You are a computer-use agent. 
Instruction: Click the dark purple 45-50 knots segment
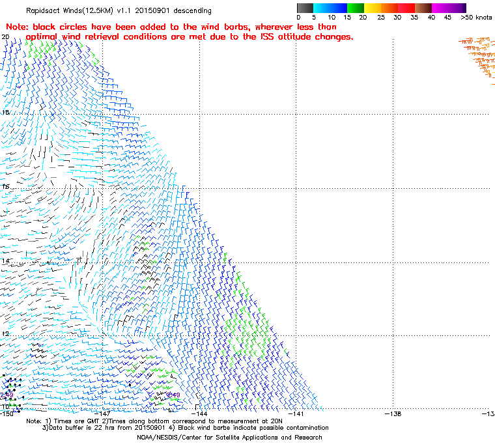(x=457, y=8)
